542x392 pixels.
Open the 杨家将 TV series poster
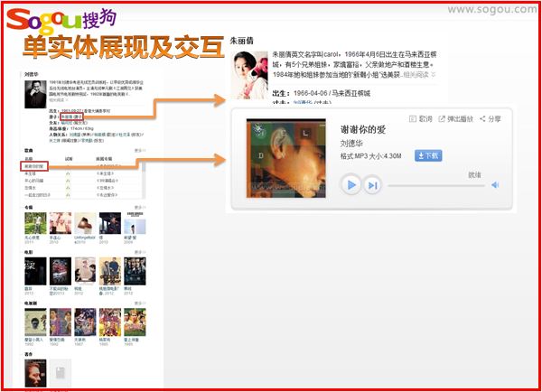tap(110, 322)
